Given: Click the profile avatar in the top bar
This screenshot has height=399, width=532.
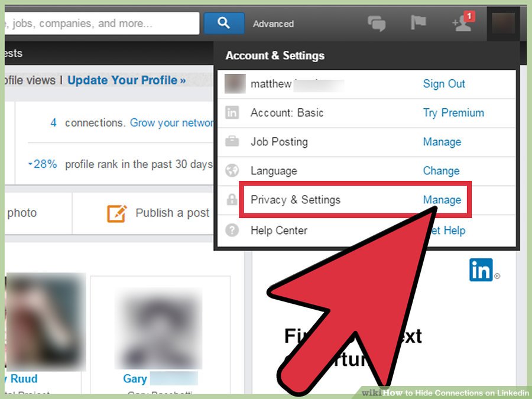Looking at the screenshot, I should click(503, 23).
